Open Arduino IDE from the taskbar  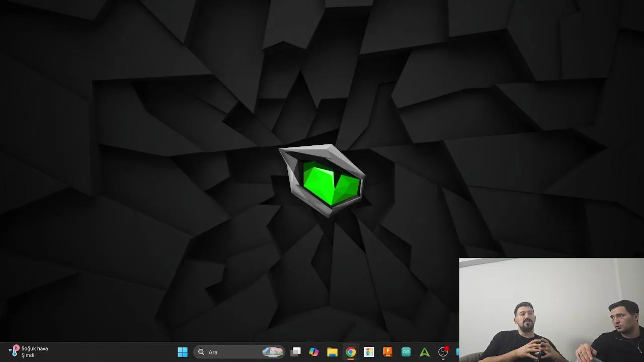tap(406, 352)
